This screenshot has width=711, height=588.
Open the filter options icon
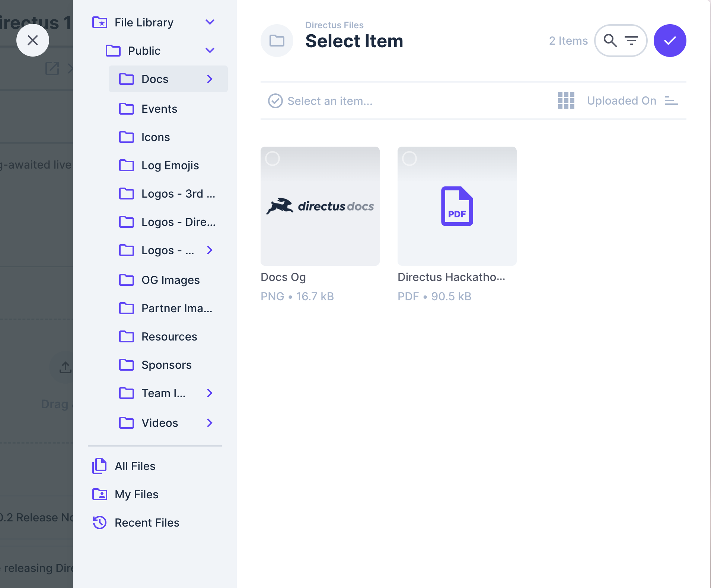click(x=632, y=40)
